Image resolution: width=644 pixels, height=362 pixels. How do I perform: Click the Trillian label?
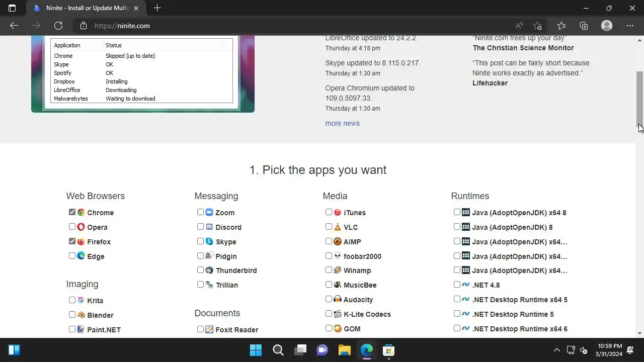click(227, 285)
